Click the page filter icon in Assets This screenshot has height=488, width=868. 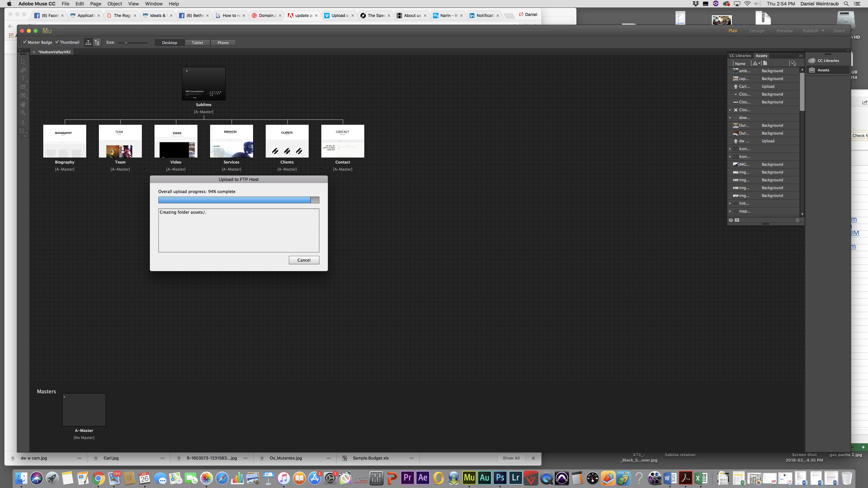click(765, 63)
